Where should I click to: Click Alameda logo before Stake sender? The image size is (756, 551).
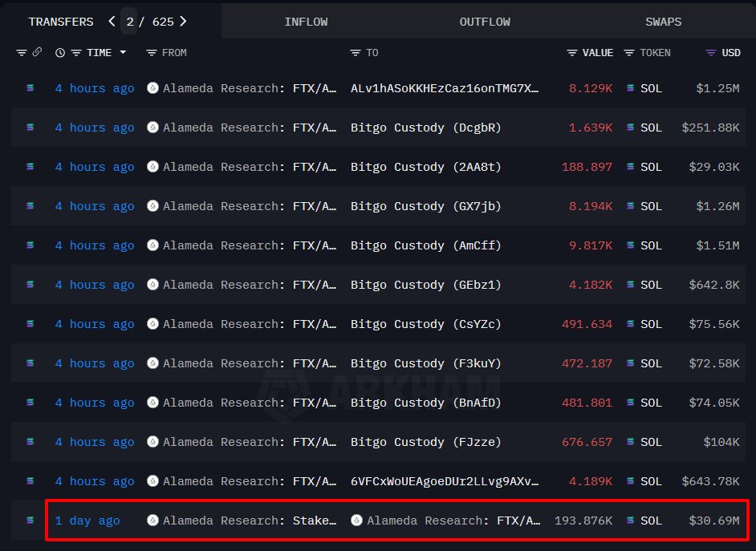(152, 521)
